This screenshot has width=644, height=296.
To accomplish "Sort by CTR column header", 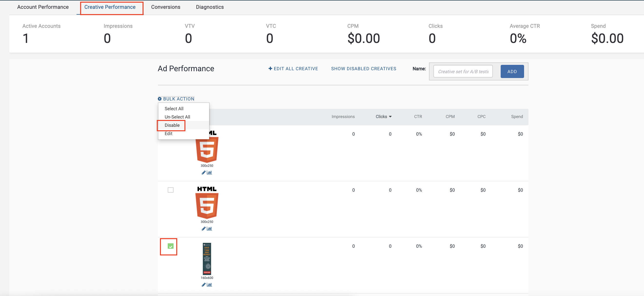I will (x=418, y=117).
